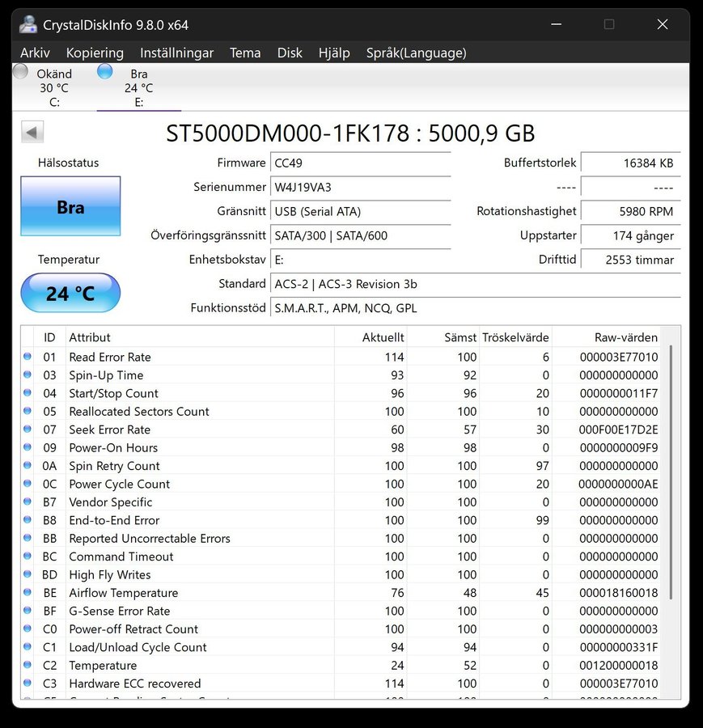Image resolution: width=703 pixels, height=728 pixels.
Task: Open the Inställningar menu
Action: 176,53
